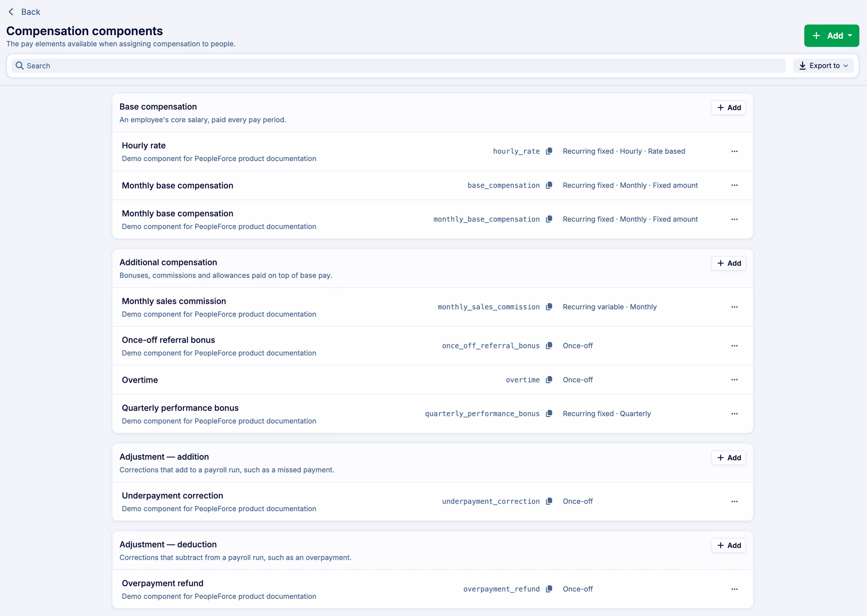Open more options for Once-off referral bonus

coord(734,346)
